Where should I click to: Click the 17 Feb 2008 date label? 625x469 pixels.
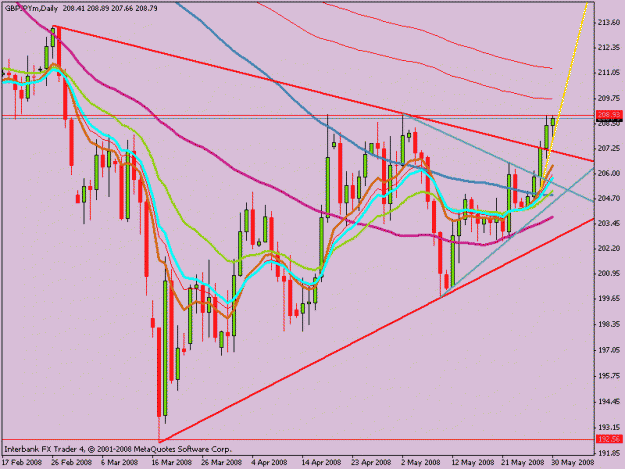tap(22, 462)
